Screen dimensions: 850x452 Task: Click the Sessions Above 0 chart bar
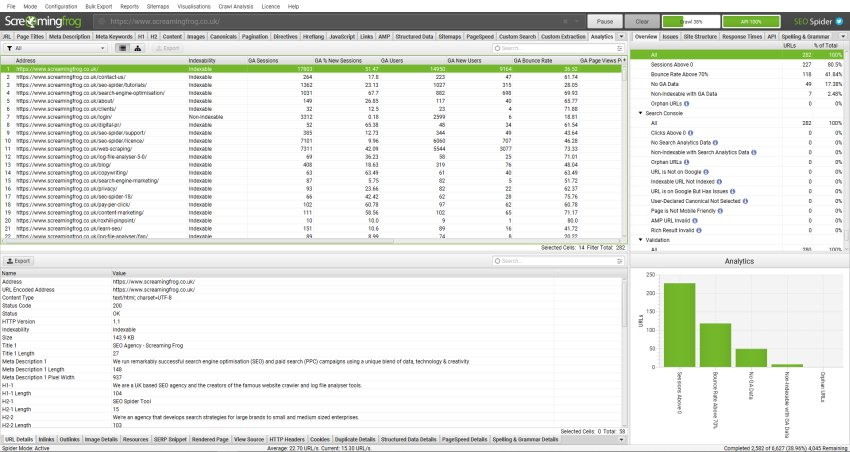point(679,325)
